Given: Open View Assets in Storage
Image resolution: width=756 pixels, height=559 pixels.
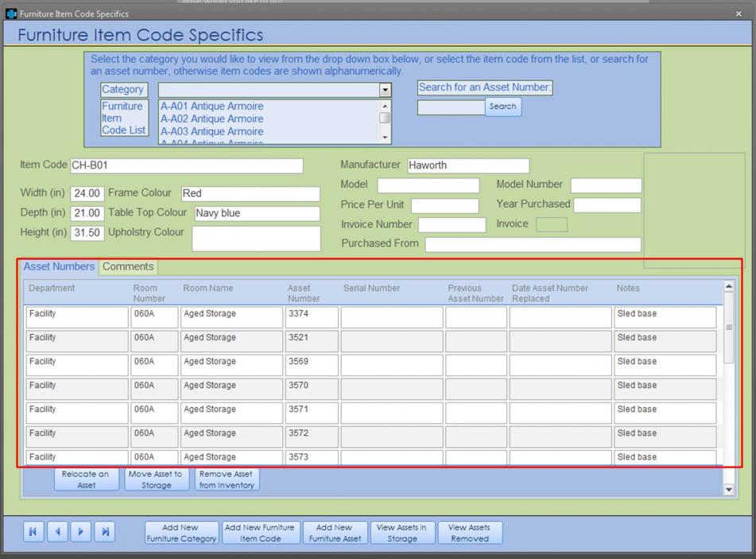Looking at the screenshot, I should point(401,533).
